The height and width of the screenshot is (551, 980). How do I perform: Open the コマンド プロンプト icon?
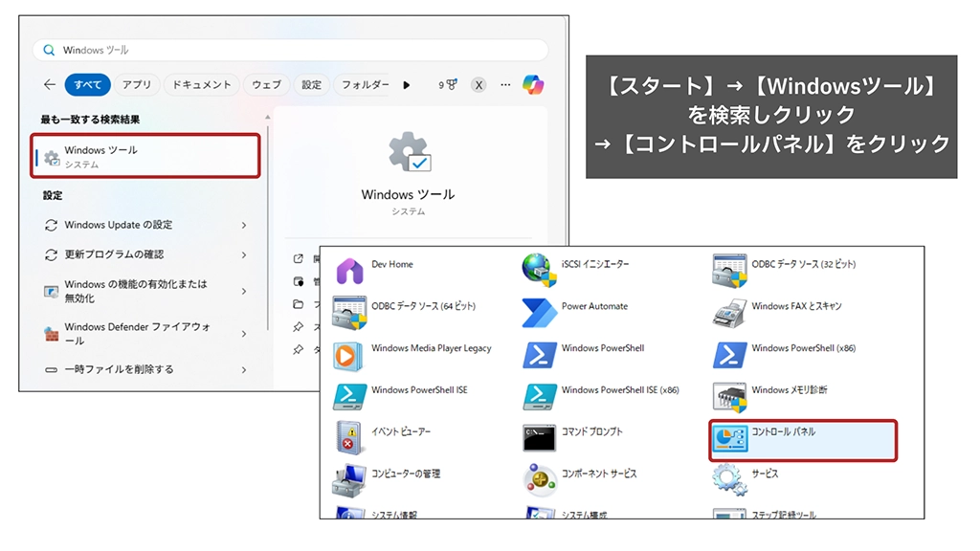tap(540, 438)
